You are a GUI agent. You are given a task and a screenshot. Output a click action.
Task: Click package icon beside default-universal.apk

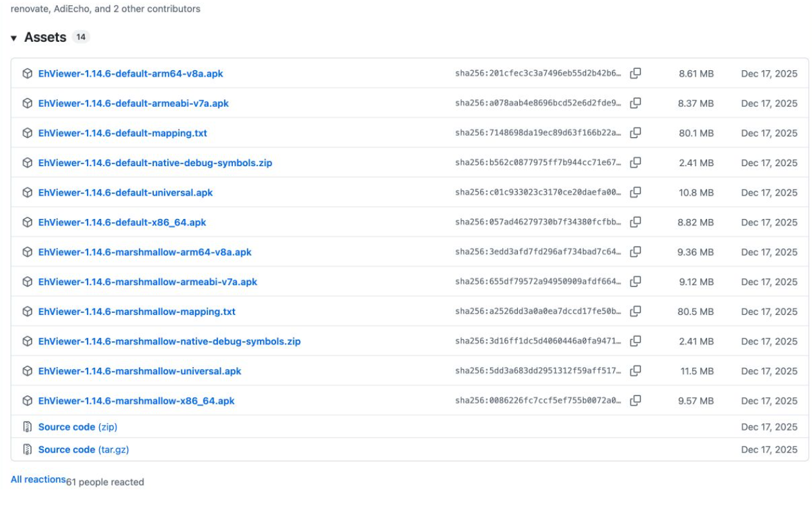click(x=27, y=193)
